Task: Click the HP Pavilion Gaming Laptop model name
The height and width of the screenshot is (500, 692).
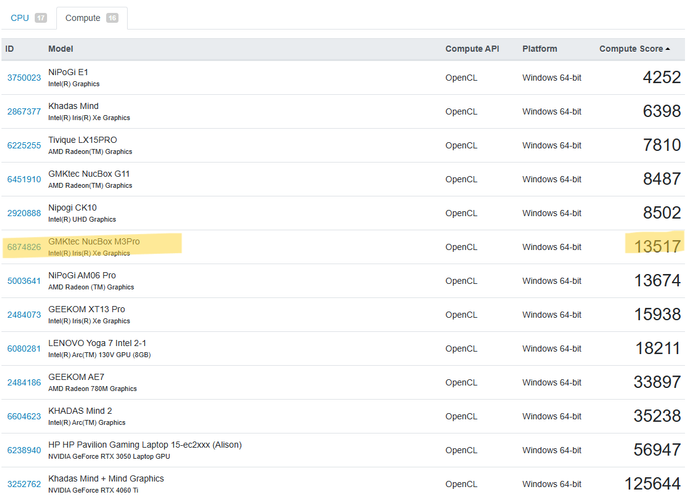Action: pyautogui.click(x=145, y=445)
